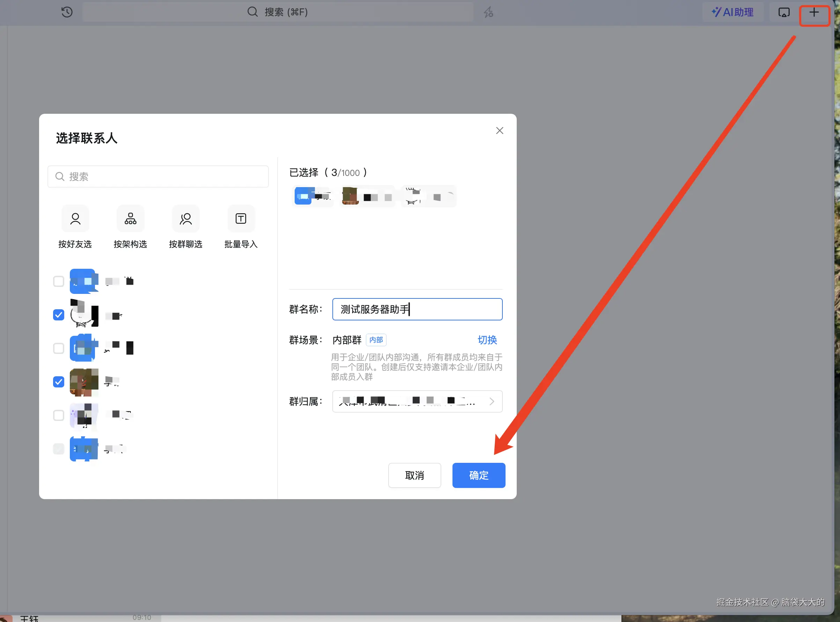The width and height of the screenshot is (840, 622).
Task: Choose 按好友选 friend selection icon
Action: point(75,219)
